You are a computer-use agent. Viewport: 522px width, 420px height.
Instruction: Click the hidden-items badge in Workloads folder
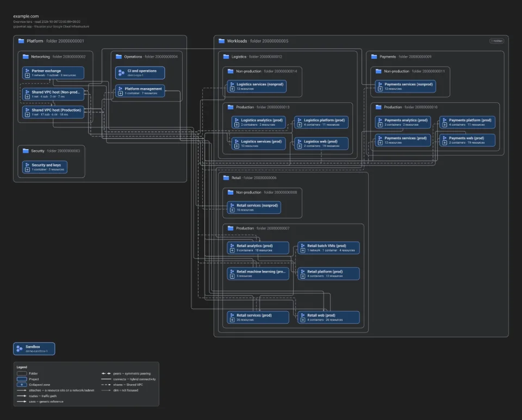click(x=496, y=41)
